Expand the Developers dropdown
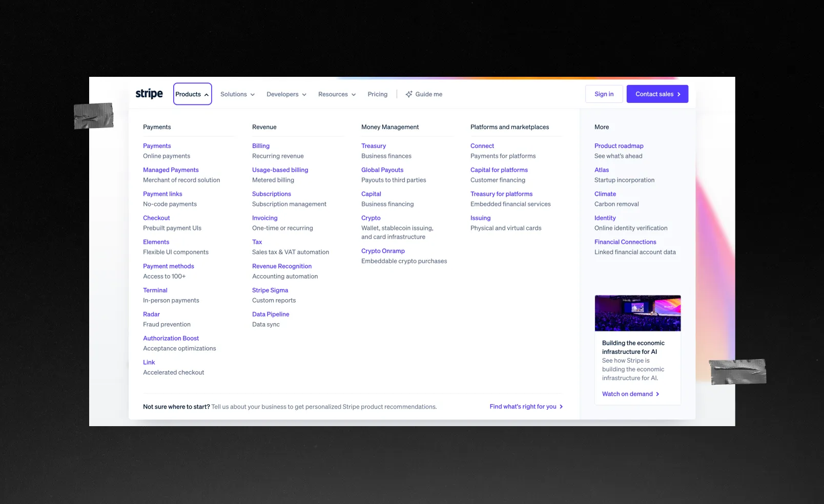This screenshot has width=824, height=504. pos(286,94)
